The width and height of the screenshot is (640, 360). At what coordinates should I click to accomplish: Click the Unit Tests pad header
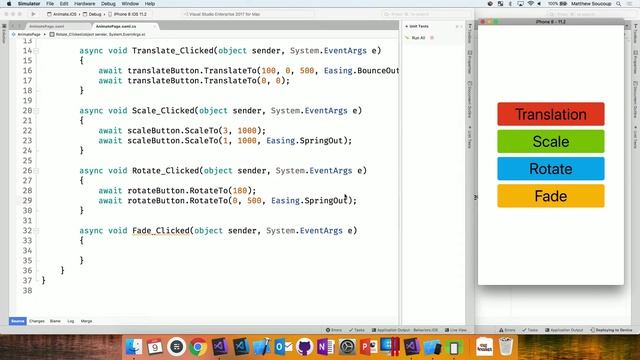tap(417, 26)
